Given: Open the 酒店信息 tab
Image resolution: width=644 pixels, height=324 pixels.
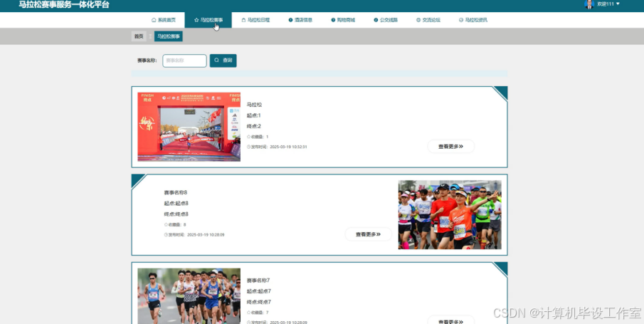Looking at the screenshot, I should pyautogui.click(x=300, y=20).
